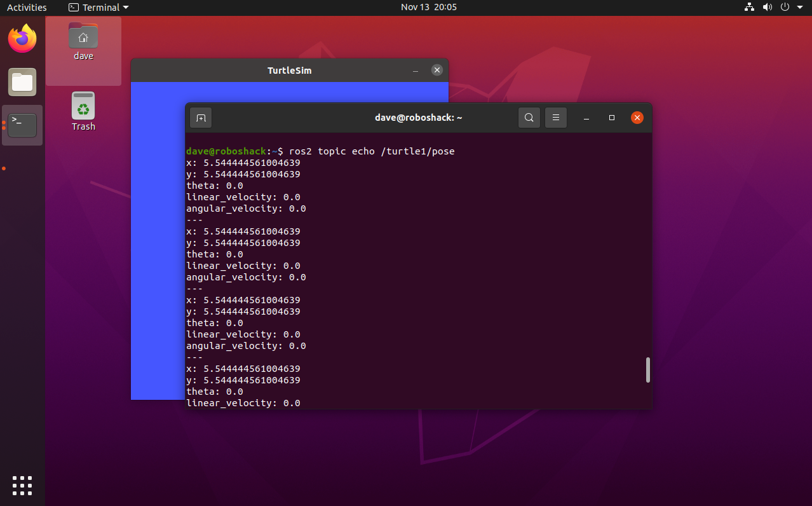Image resolution: width=812 pixels, height=506 pixels.
Task: Open the Terminal app menu dropdown
Action: 98,7
